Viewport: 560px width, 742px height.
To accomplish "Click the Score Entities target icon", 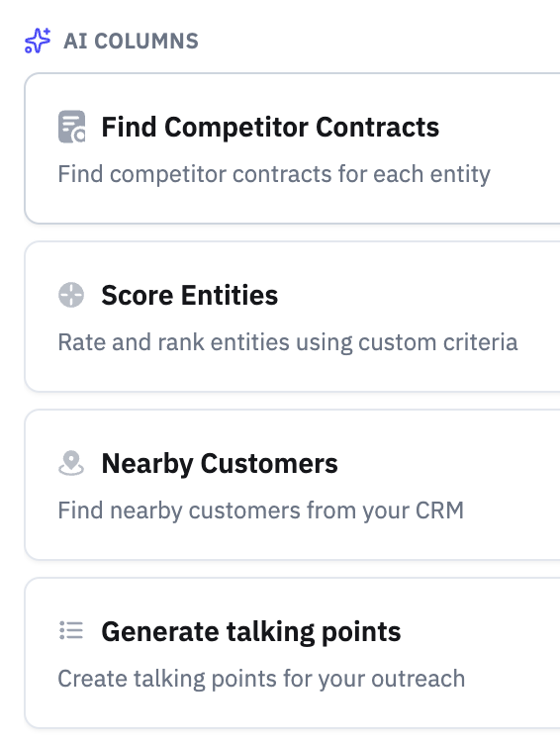I will [x=71, y=295].
